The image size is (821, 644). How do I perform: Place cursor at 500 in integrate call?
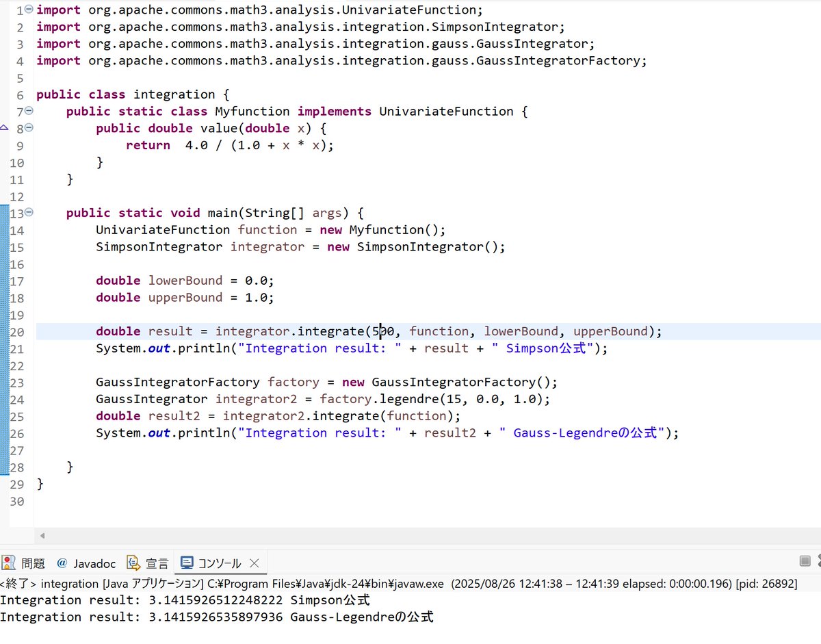[384, 331]
